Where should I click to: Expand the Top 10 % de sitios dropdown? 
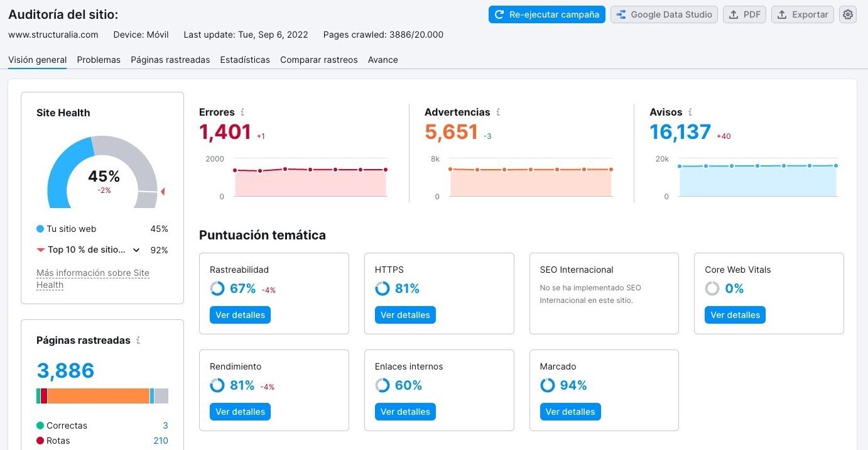click(136, 250)
